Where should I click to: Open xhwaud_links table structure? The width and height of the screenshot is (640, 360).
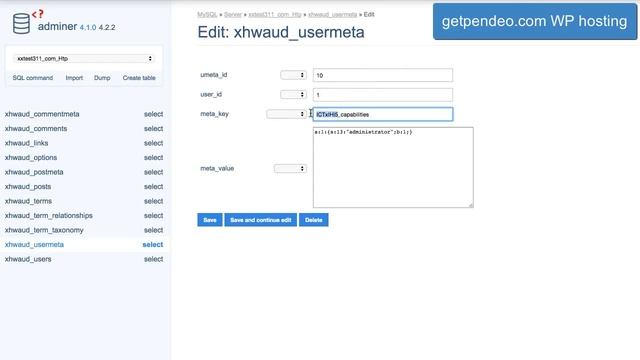pyautogui.click(x=27, y=143)
